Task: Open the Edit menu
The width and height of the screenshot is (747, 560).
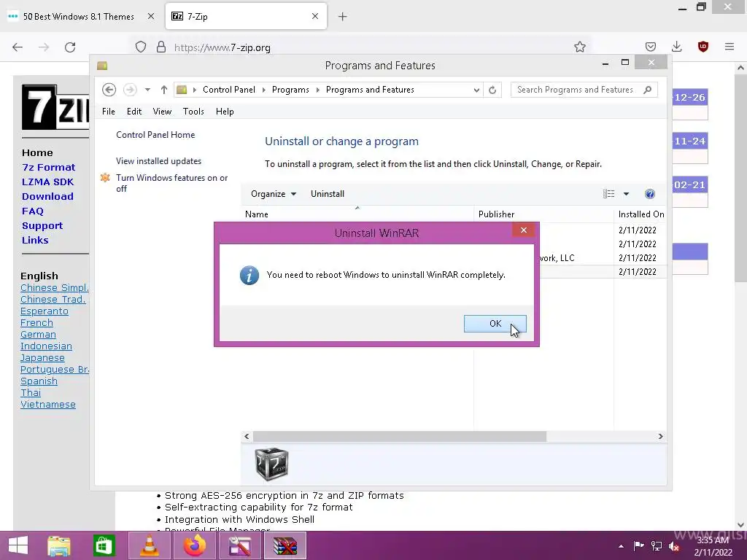Action: click(x=134, y=112)
